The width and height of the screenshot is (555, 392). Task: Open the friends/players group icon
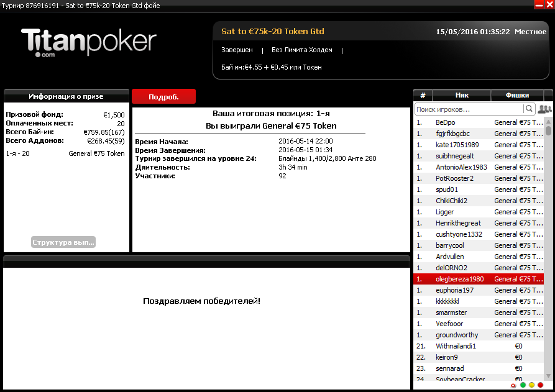point(544,109)
